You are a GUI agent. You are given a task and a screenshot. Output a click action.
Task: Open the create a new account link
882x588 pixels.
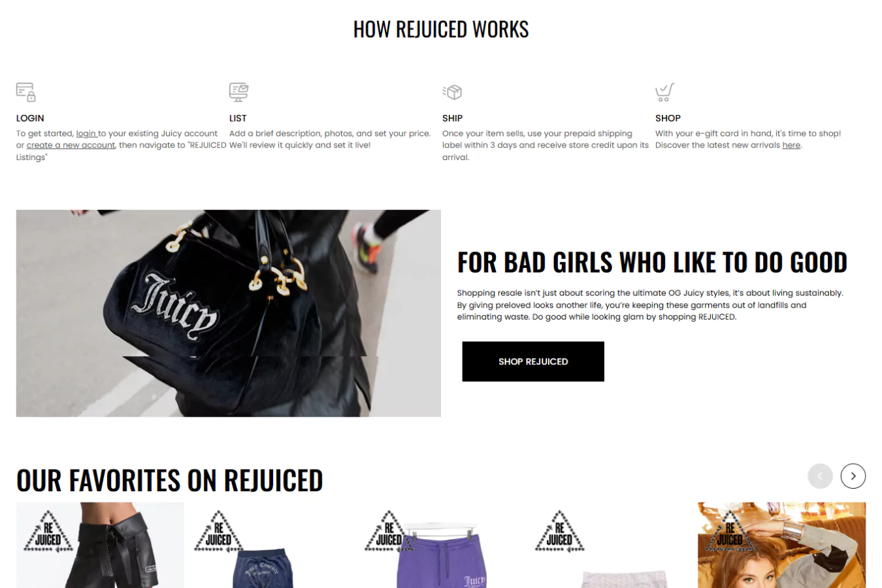pyautogui.click(x=71, y=145)
